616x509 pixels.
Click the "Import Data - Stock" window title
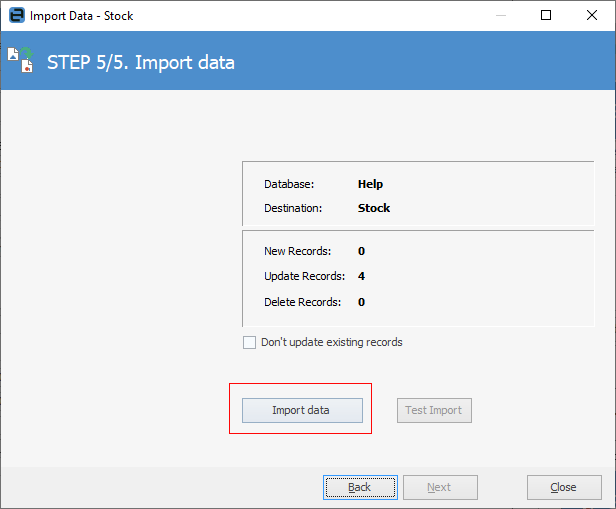[x=81, y=16]
